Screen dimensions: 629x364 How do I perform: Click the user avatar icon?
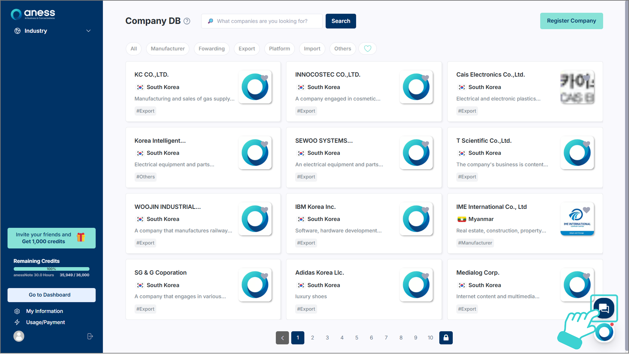coord(19,336)
